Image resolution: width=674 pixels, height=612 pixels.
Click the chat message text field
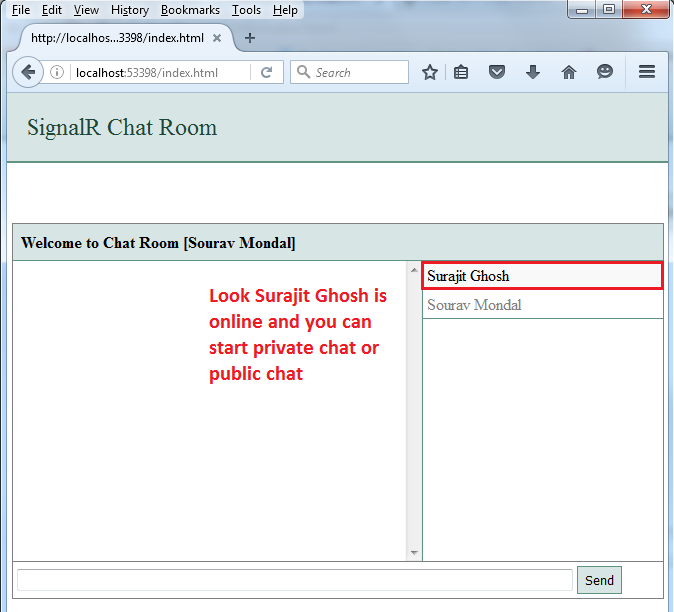[295, 580]
